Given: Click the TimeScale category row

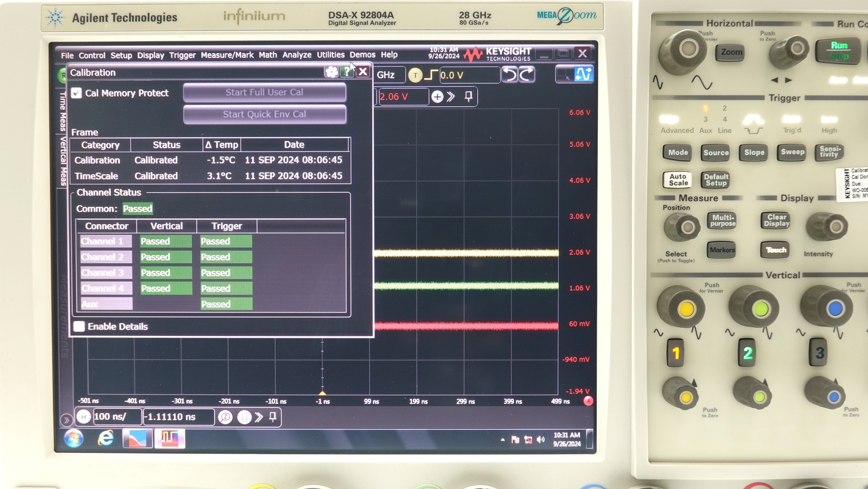Looking at the screenshot, I should [x=210, y=176].
